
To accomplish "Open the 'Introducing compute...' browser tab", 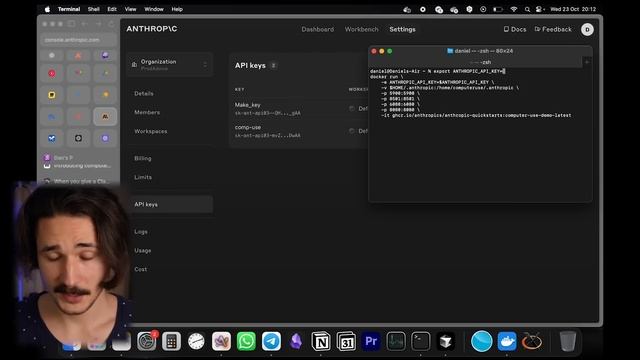I will tap(78, 166).
